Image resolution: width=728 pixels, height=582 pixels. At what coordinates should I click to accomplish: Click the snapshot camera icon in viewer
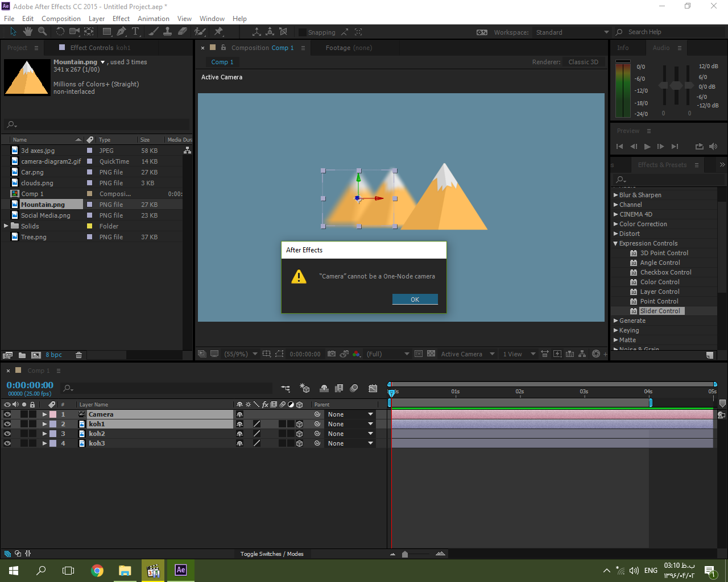tap(332, 354)
